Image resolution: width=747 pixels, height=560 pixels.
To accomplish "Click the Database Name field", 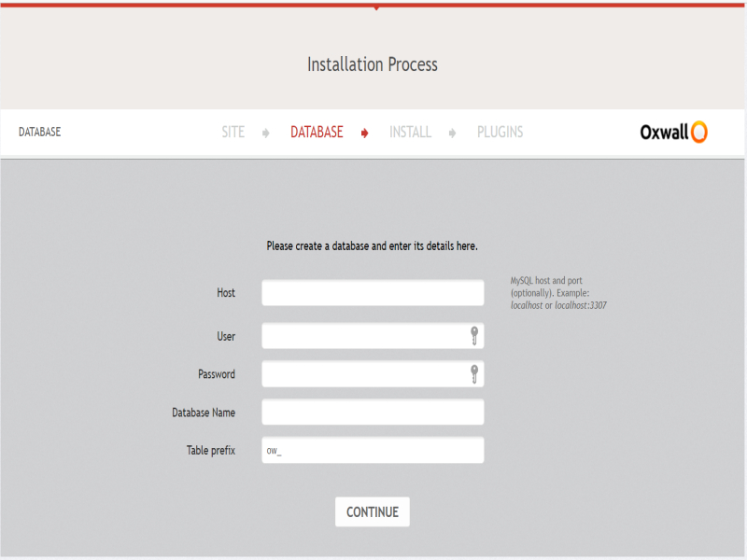I will [x=373, y=413].
